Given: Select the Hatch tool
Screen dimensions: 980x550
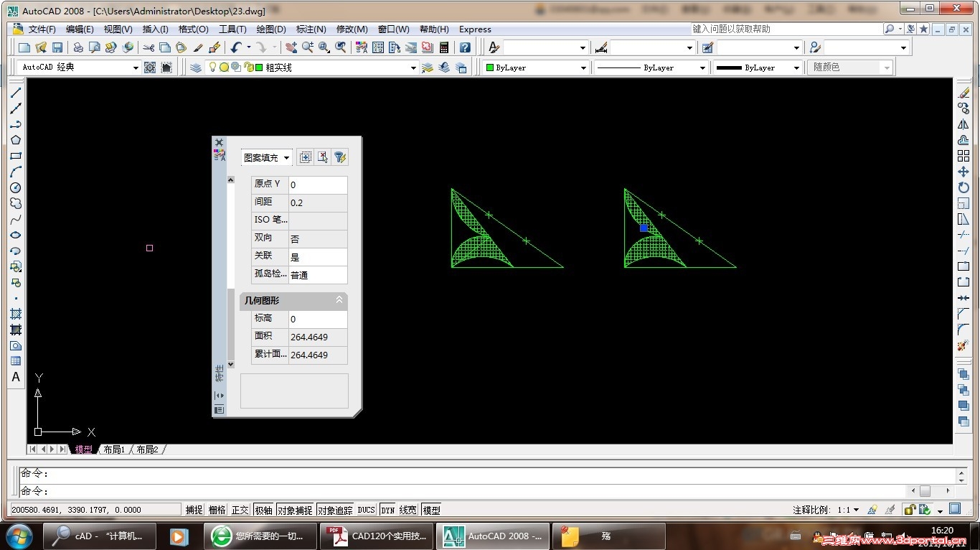Looking at the screenshot, I should click(x=16, y=314).
